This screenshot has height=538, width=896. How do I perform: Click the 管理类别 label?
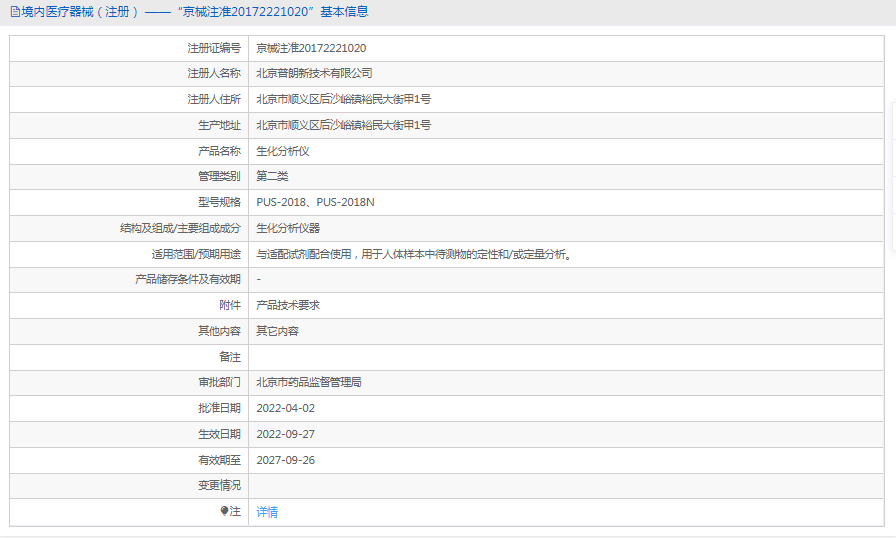[219, 176]
